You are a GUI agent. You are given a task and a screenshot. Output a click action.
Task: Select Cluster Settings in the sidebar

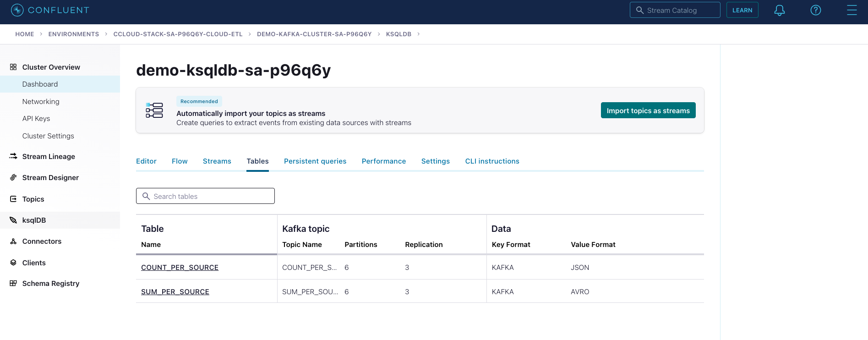pyautogui.click(x=48, y=136)
